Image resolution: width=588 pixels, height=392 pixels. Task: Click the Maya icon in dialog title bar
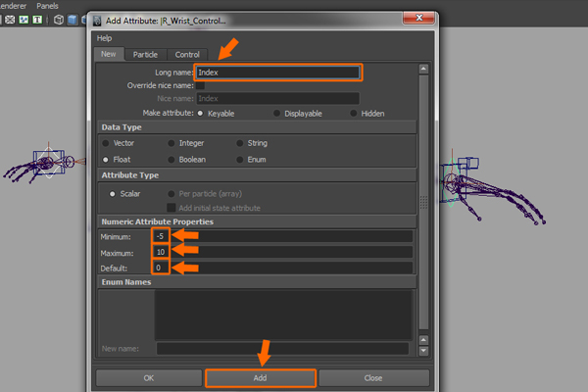pos(97,21)
